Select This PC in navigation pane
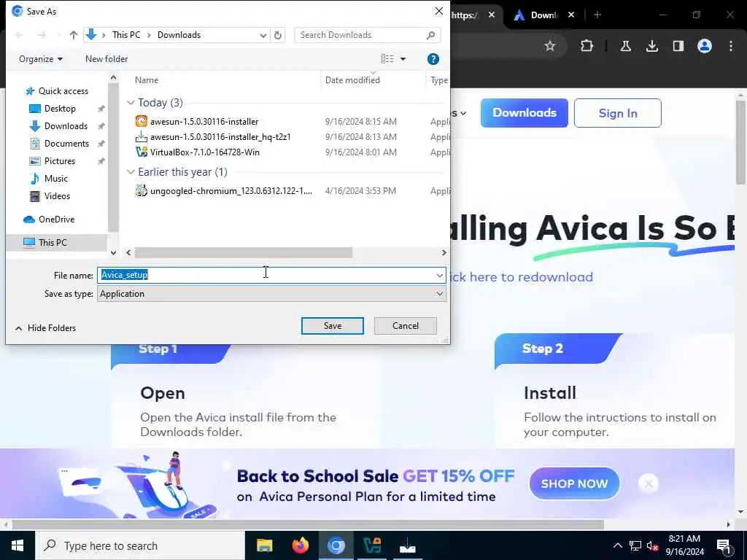747x560 pixels. click(53, 242)
